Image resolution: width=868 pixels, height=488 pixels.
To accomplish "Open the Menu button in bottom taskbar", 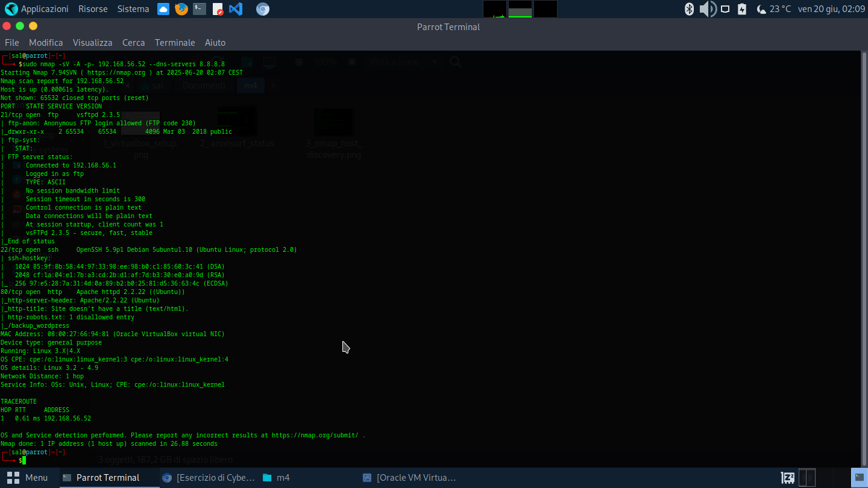I will (27, 478).
